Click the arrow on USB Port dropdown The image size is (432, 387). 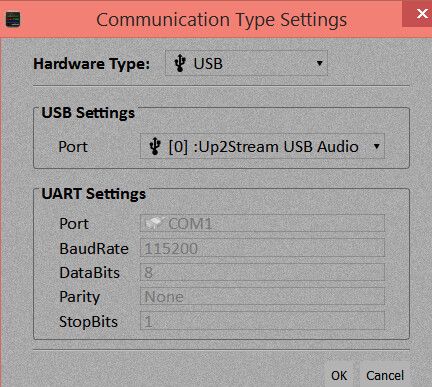click(377, 146)
